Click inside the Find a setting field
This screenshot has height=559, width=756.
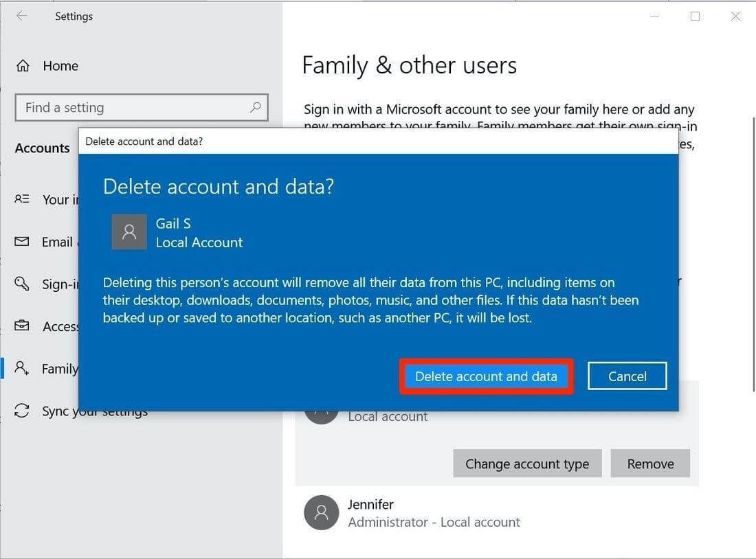click(124, 108)
